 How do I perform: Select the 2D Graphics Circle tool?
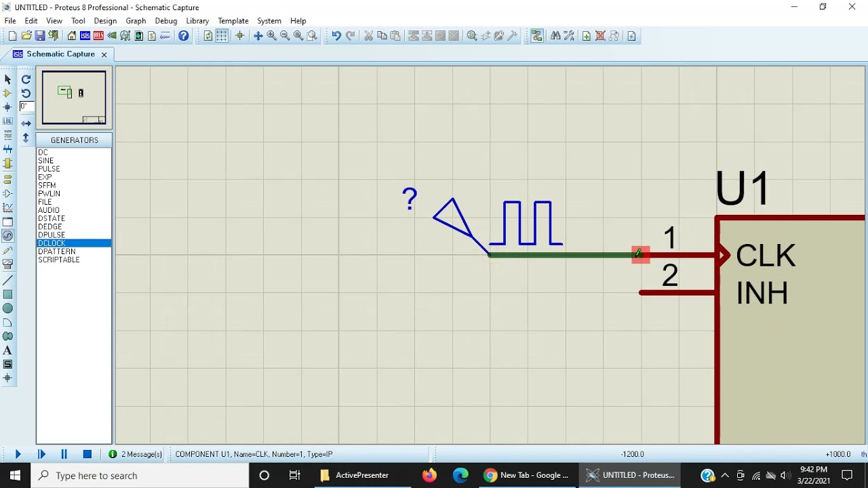7,308
